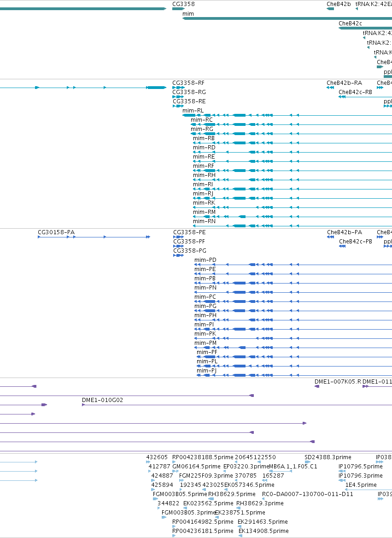Select the DME1-010G02 clone feature
The image size is (392, 538).
tap(102, 401)
